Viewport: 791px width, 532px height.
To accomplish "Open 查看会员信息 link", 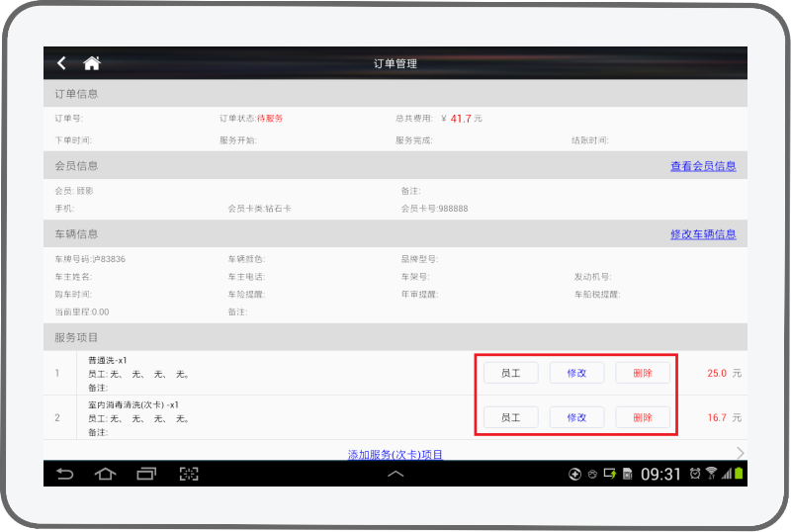I will (x=703, y=166).
